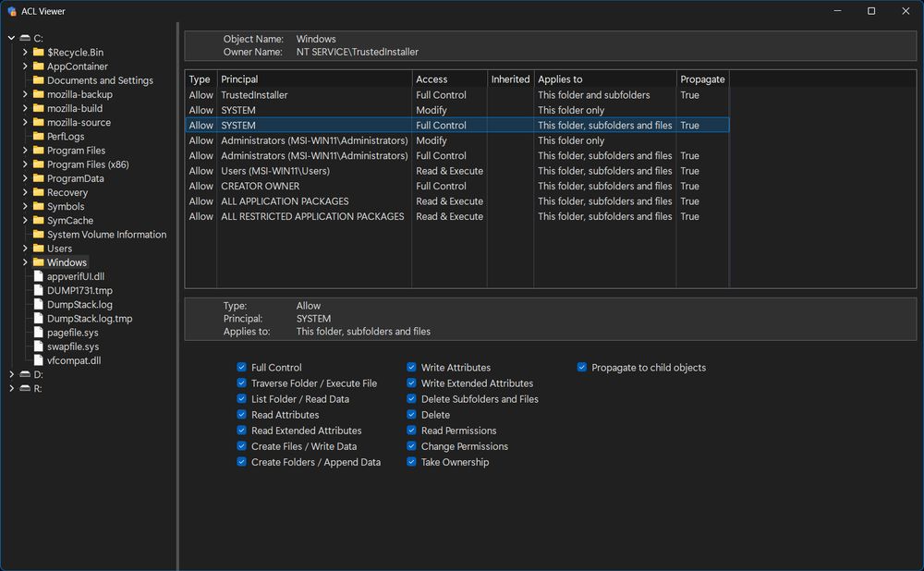Select the CREATOR OWNER row
Image resolution: width=924 pixels, height=571 pixels.
tap(457, 187)
